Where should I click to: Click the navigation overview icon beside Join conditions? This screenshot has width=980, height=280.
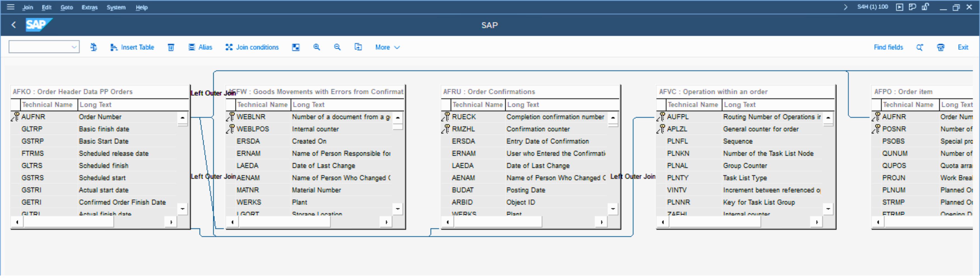click(296, 47)
